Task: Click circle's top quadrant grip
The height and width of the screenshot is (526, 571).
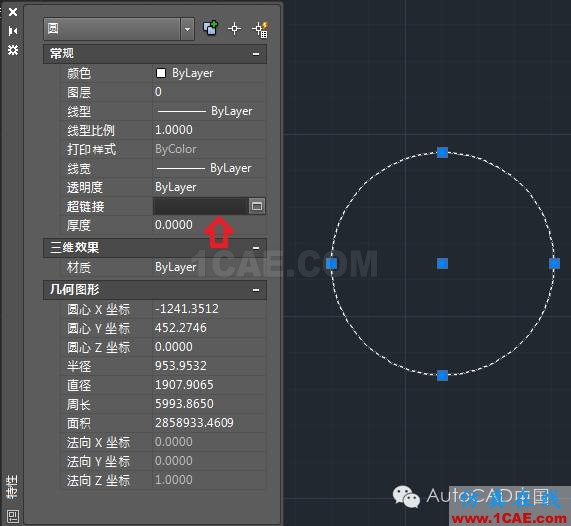Action: point(442,152)
